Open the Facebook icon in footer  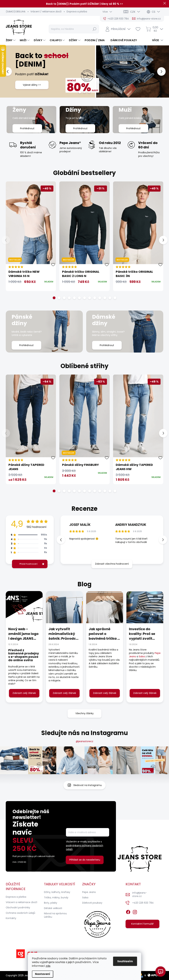[x=128, y=912]
